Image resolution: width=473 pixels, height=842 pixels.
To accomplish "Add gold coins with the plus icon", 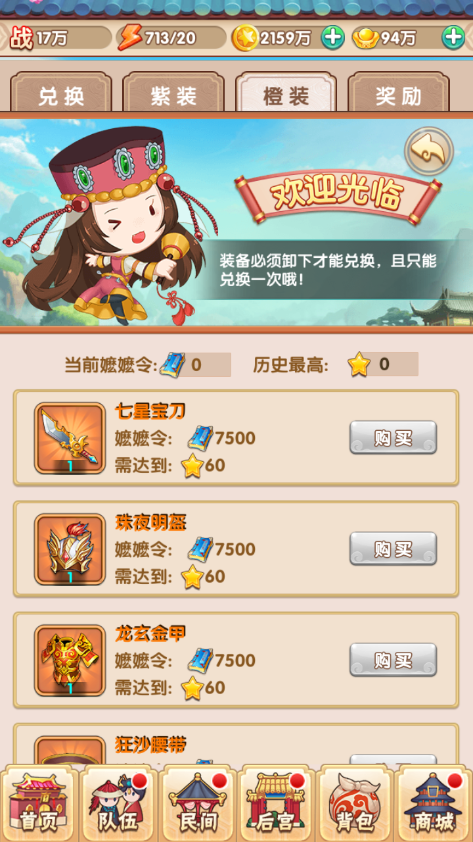I will (333, 38).
